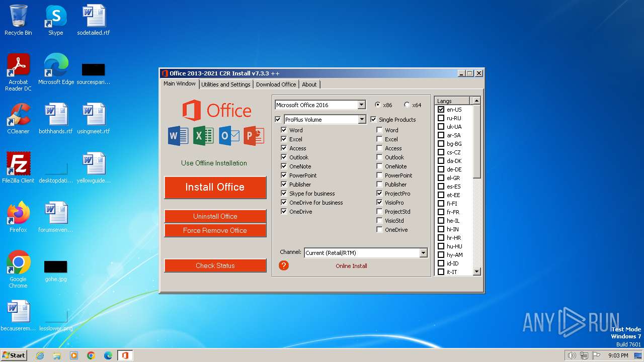Open sodetailed.rtf document icon
644x362 pixels.
[94, 20]
